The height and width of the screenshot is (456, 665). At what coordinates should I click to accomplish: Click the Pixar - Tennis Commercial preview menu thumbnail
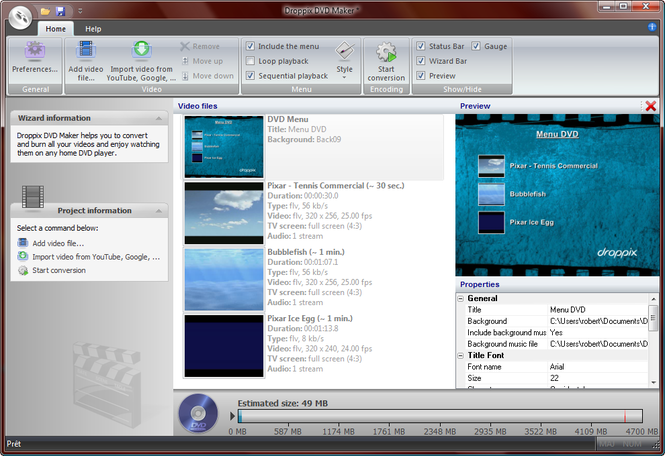coord(491,166)
